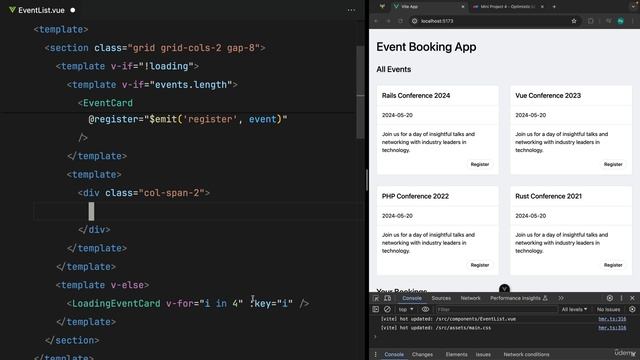640x360 pixels.
Task: Open the browser three-dot menu
Action: pos(633,21)
